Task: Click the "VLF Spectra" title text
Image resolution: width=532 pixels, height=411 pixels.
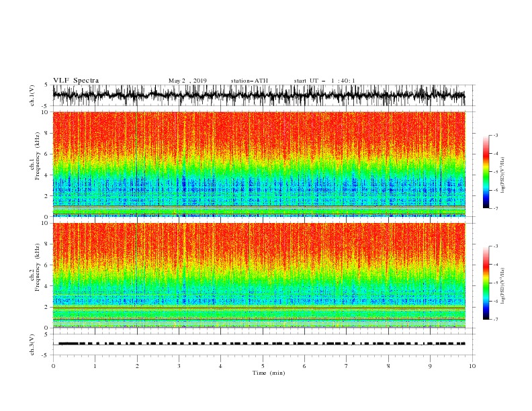Action: pos(76,81)
